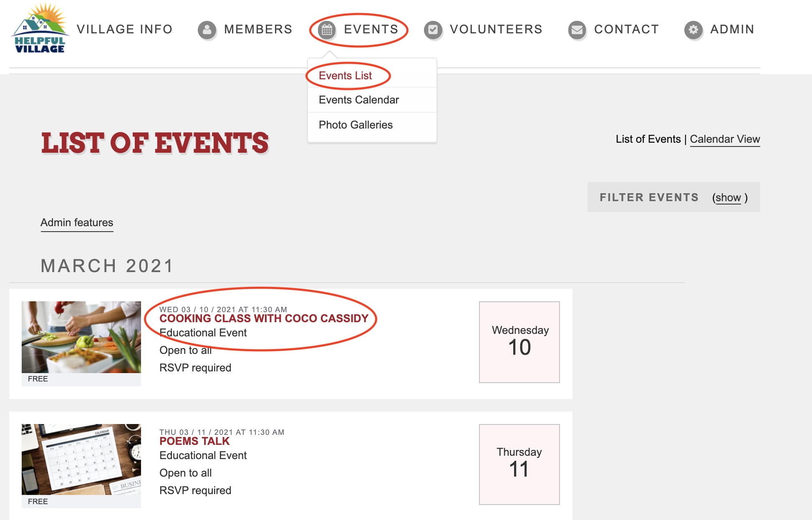Show the Filter Events panel

[x=728, y=197]
